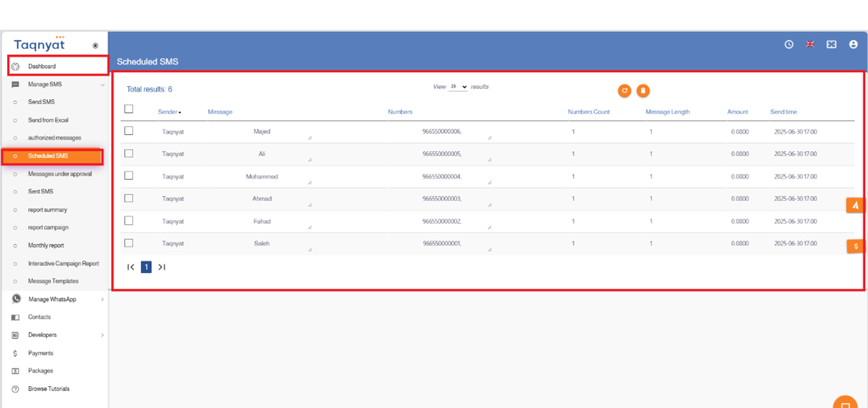Click the Dashboard gauge icon
Image resolution: width=868 pixels, height=408 pixels.
16,66
